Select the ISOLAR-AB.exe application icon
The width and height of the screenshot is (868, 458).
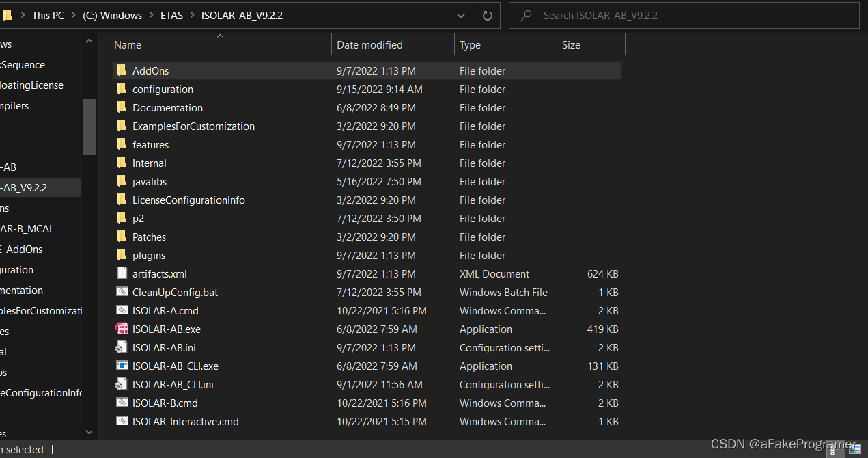(122, 329)
